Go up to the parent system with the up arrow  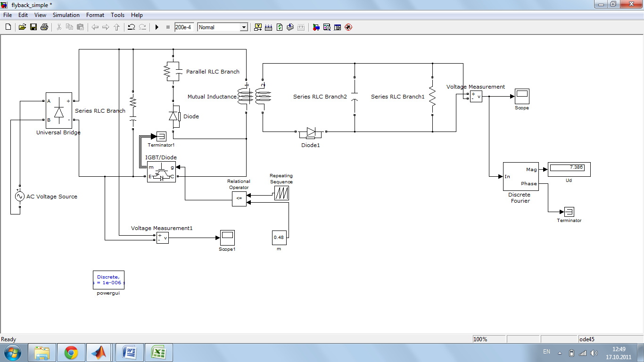coord(116,27)
